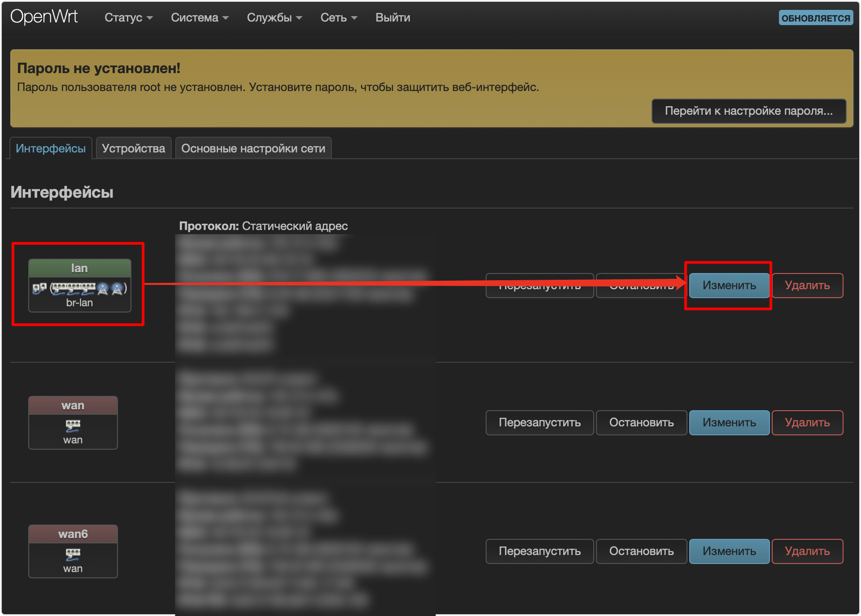Click the br-lan bridge device icon
The height and width of the screenshot is (616, 861).
(x=39, y=289)
